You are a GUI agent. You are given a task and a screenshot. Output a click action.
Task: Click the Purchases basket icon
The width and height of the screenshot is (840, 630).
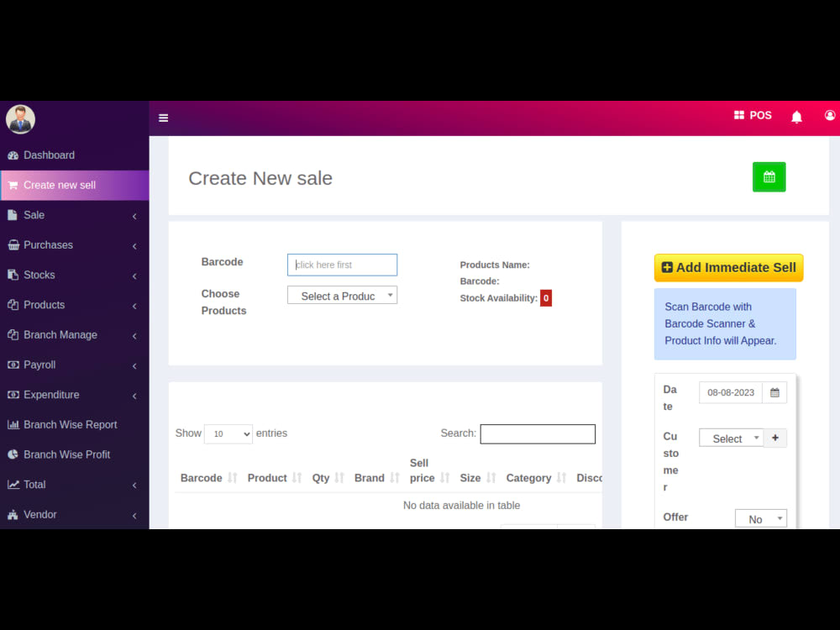13,245
